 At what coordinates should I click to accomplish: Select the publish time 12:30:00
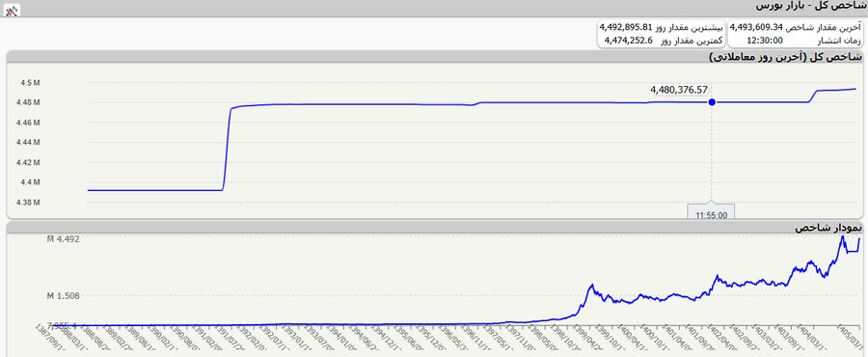tap(765, 41)
